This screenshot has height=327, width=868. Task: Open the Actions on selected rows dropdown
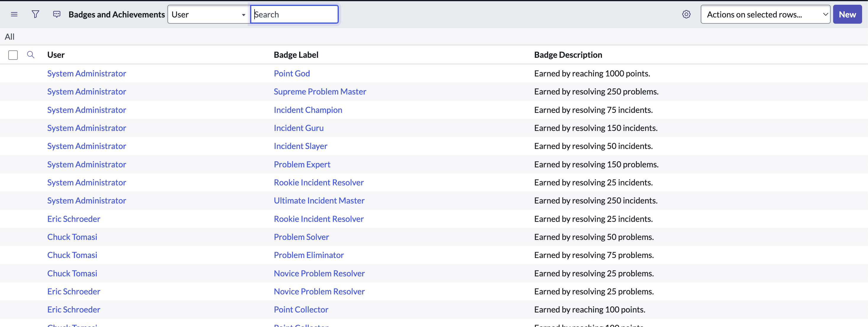click(765, 14)
